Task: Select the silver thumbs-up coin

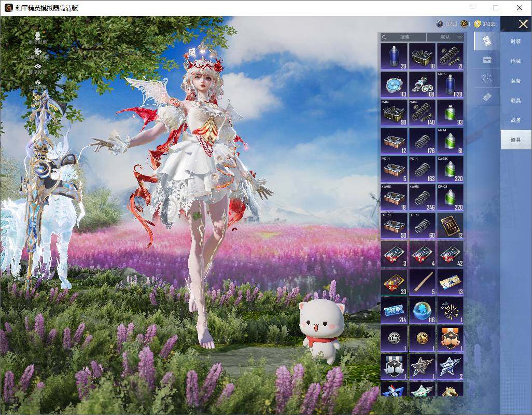Action: point(394,339)
